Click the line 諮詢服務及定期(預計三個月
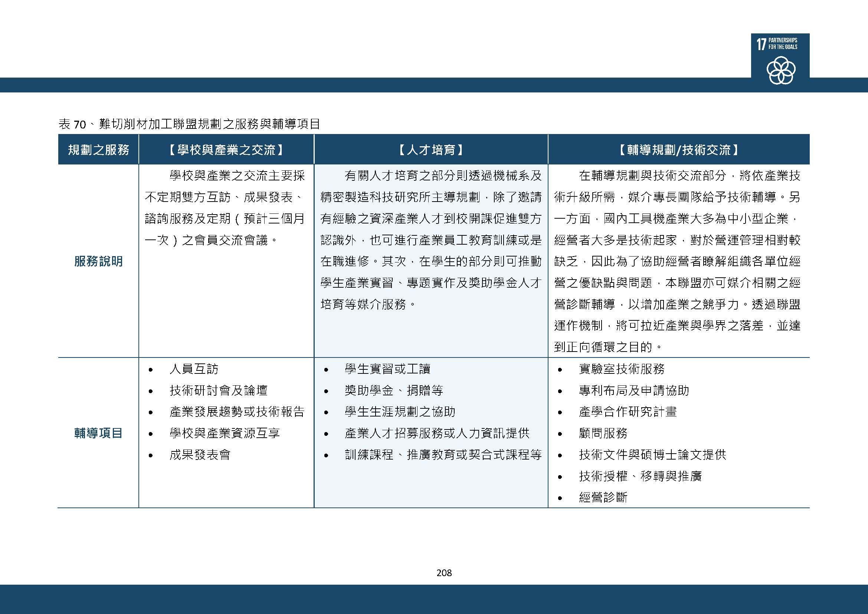This screenshot has height=614, width=868. coord(225,219)
